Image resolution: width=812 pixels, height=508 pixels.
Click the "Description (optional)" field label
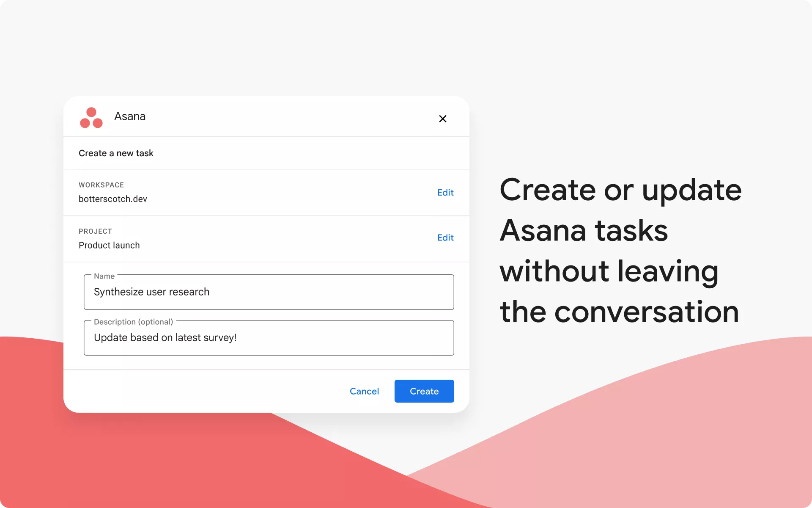click(x=133, y=322)
